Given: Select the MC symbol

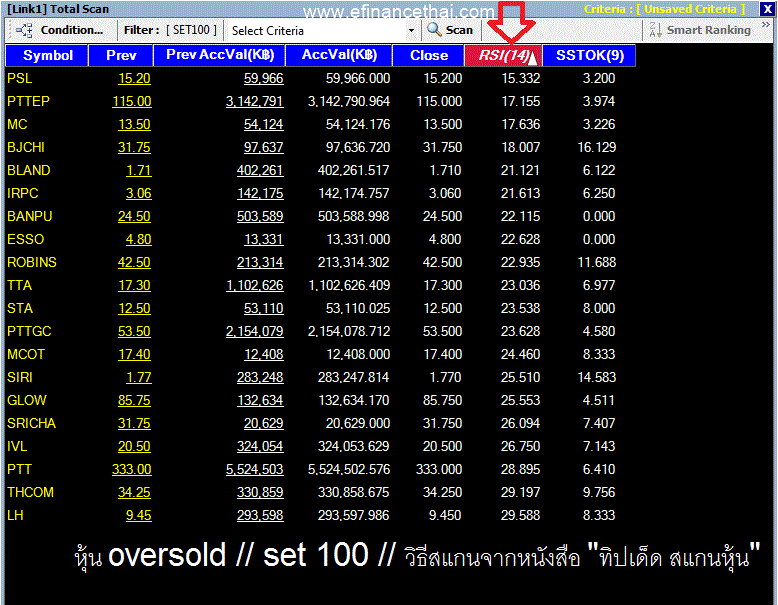Looking at the screenshot, I should point(17,124).
